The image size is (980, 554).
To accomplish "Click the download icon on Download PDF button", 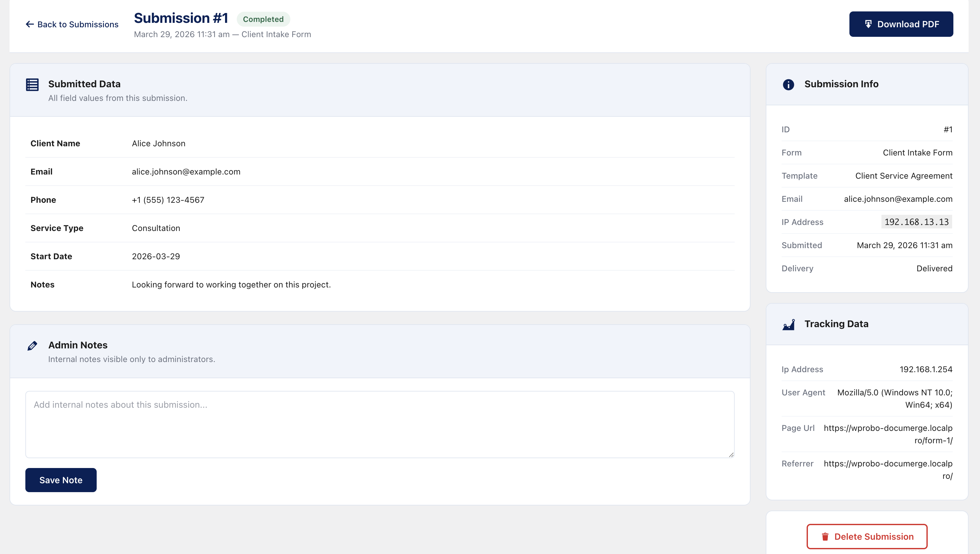I will pos(869,23).
